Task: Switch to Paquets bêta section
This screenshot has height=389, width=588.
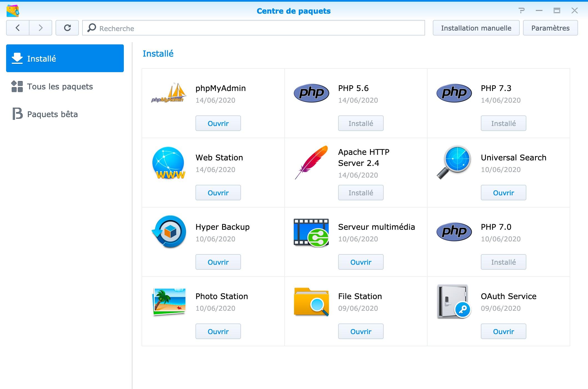Action: point(52,114)
